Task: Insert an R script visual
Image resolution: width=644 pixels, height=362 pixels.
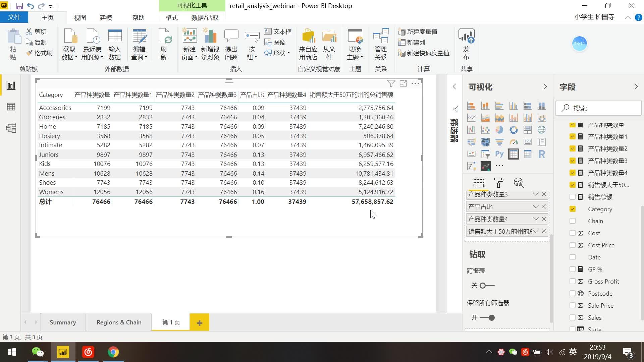Action: [x=542, y=154]
